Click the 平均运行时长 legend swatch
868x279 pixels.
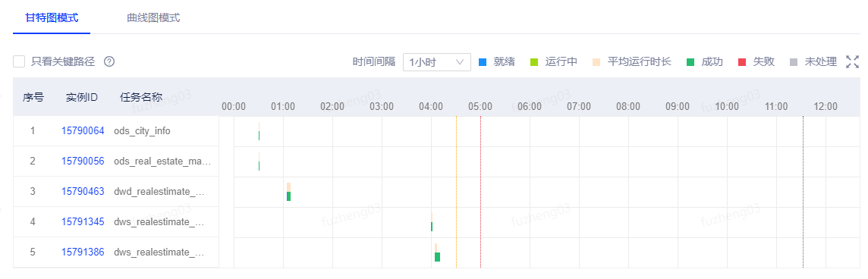tap(596, 62)
